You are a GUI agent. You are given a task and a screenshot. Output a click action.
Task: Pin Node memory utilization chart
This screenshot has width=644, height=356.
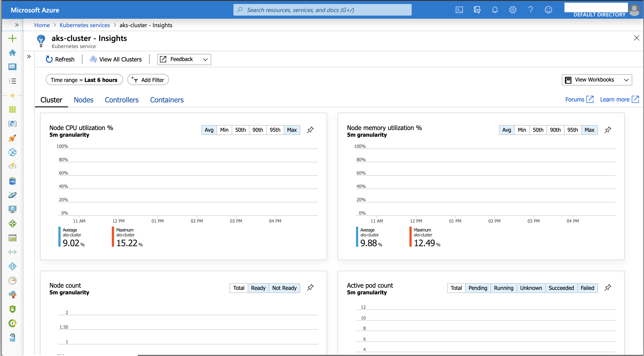click(608, 130)
